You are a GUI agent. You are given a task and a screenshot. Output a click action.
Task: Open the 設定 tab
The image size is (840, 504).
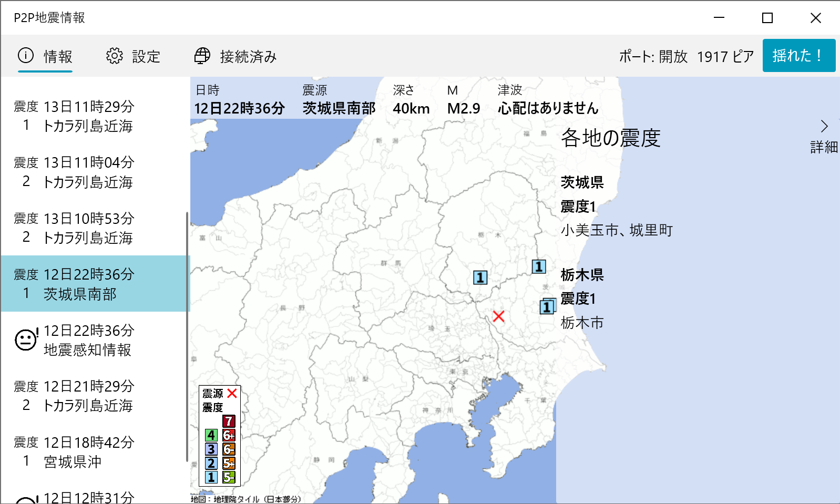pyautogui.click(x=133, y=56)
